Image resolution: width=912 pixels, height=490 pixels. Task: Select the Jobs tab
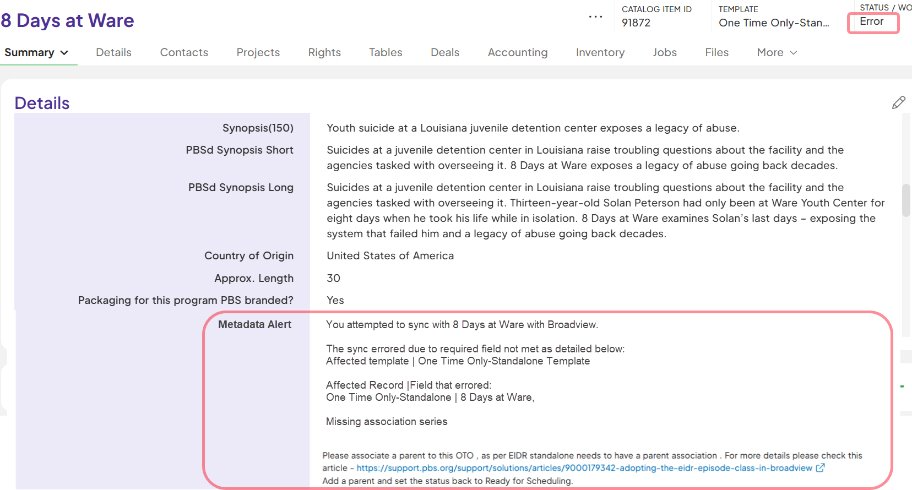pos(665,52)
